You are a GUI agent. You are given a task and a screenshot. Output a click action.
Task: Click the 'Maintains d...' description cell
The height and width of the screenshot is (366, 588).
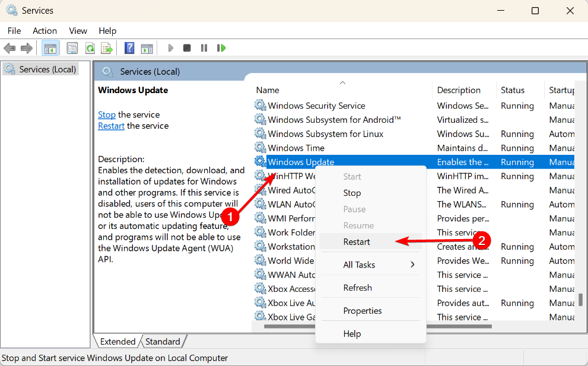[462, 148]
